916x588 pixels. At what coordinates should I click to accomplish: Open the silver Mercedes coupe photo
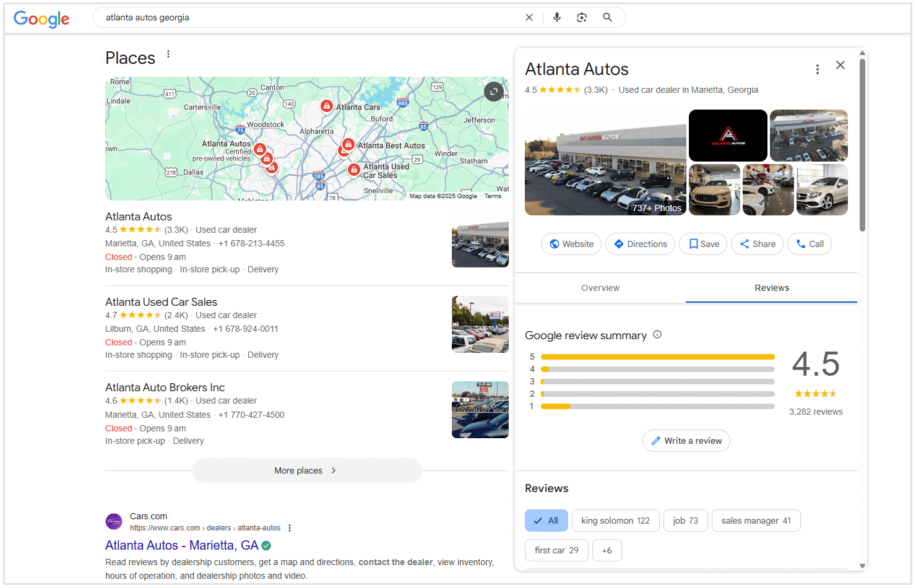point(822,189)
